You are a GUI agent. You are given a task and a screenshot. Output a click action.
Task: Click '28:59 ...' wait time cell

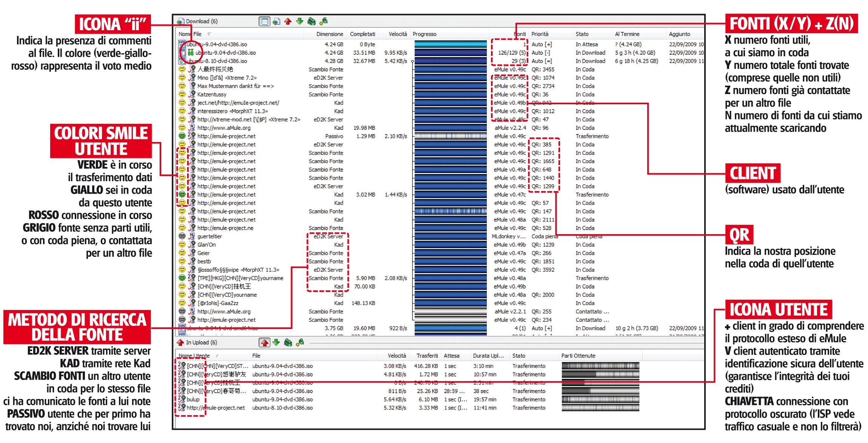click(x=454, y=391)
